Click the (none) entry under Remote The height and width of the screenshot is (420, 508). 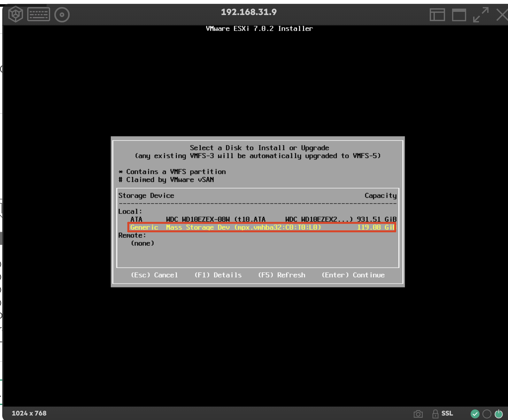pos(142,243)
